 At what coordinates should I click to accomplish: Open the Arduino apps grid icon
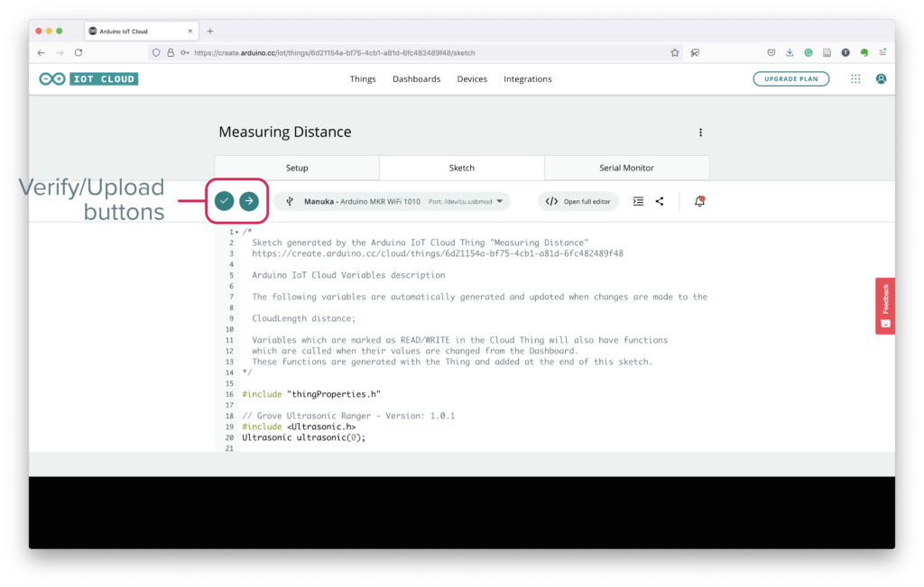pos(855,78)
